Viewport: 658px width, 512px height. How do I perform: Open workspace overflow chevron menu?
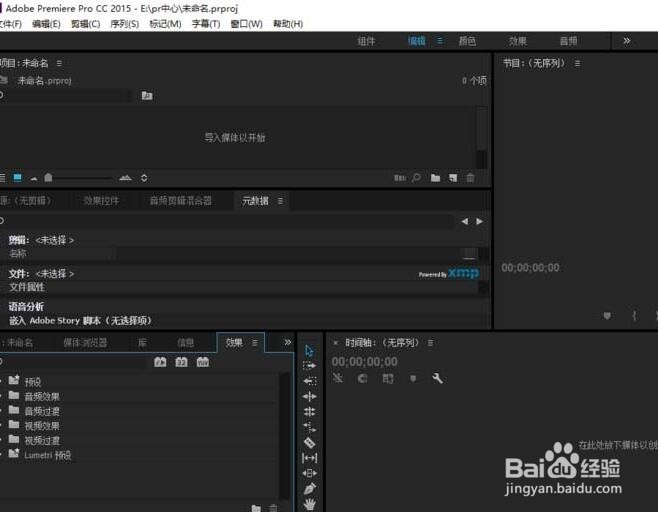click(x=627, y=41)
